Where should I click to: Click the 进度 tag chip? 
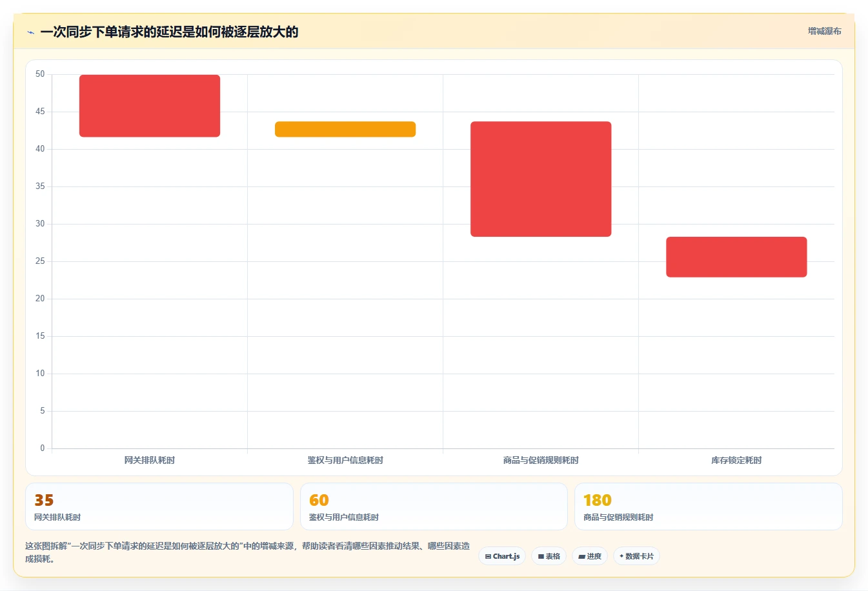(x=590, y=556)
